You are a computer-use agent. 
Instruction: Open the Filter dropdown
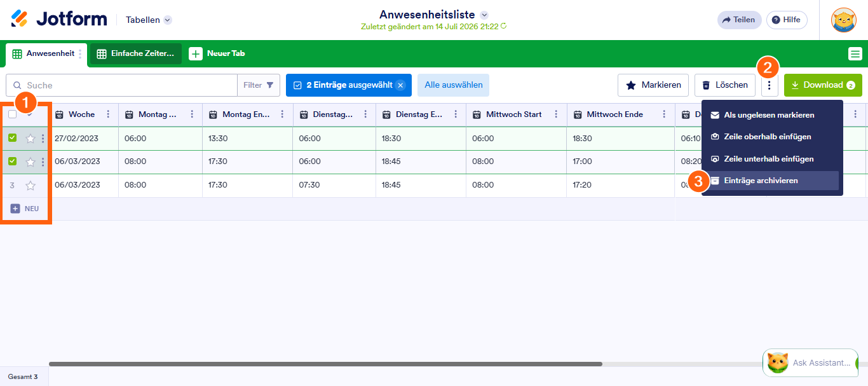[259, 85]
